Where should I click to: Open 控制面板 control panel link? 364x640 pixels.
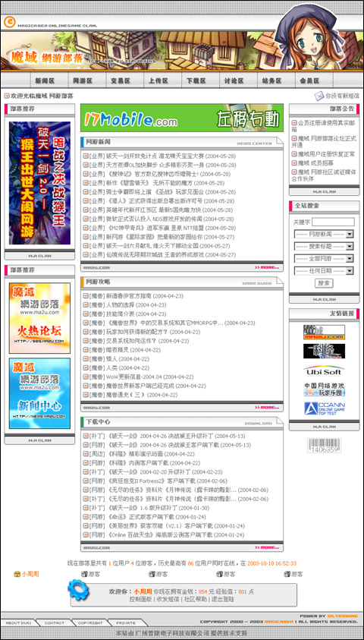140,599
